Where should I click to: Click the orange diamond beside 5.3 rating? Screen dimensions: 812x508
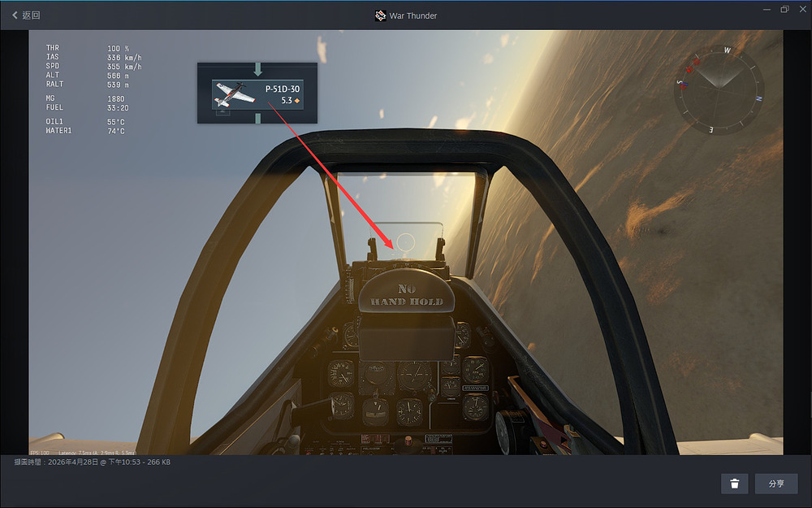click(297, 101)
